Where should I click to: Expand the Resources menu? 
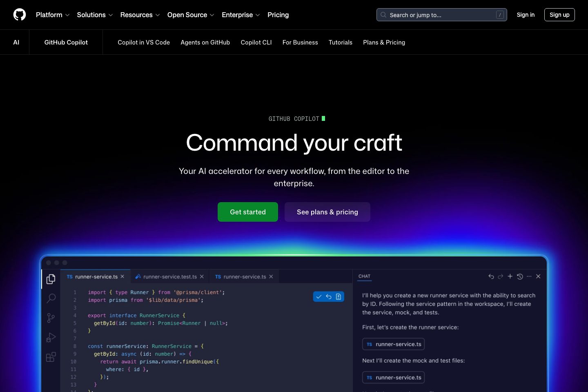[140, 15]
